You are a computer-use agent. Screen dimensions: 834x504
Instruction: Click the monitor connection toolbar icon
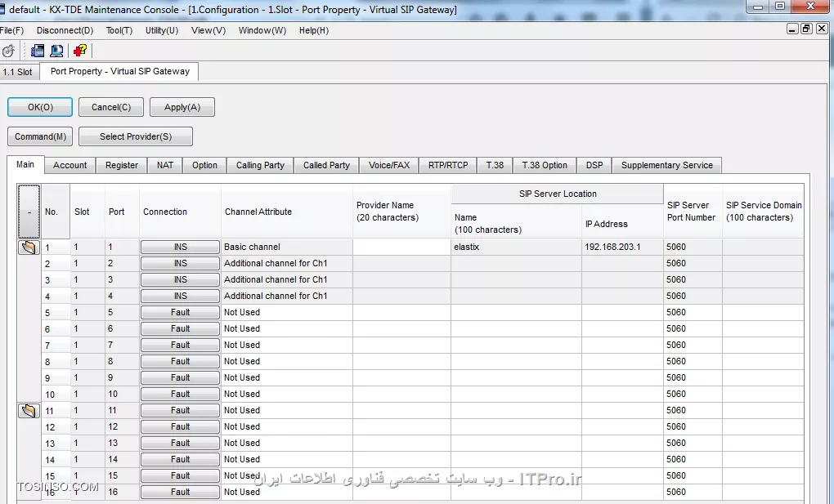56,51
